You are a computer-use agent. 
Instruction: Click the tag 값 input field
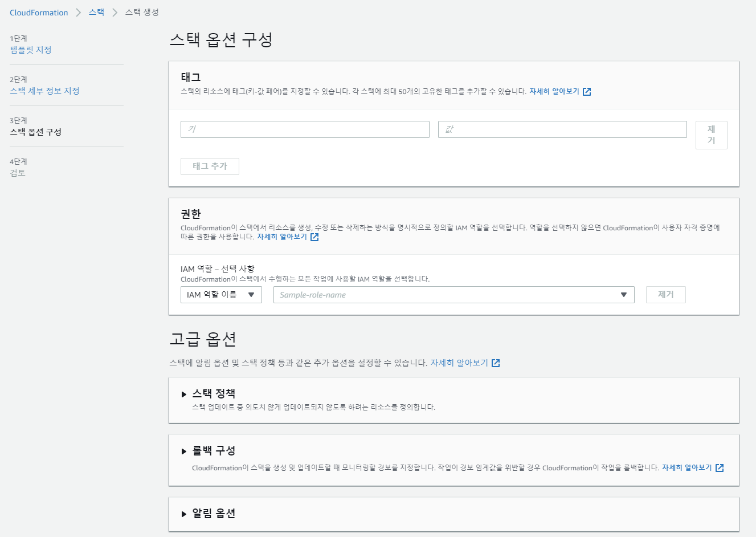tap(562, 129)
